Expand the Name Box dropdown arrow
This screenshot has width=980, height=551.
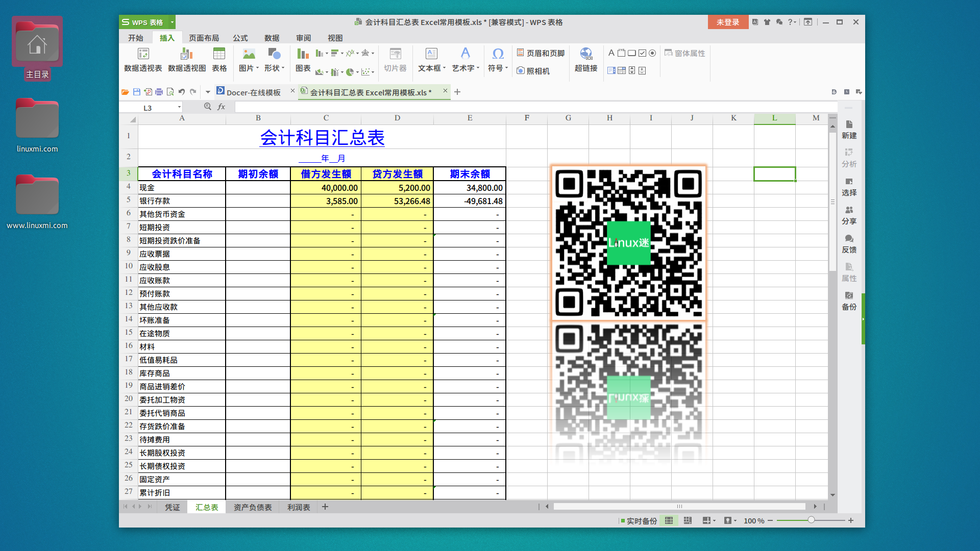click(x=179, y=107)
